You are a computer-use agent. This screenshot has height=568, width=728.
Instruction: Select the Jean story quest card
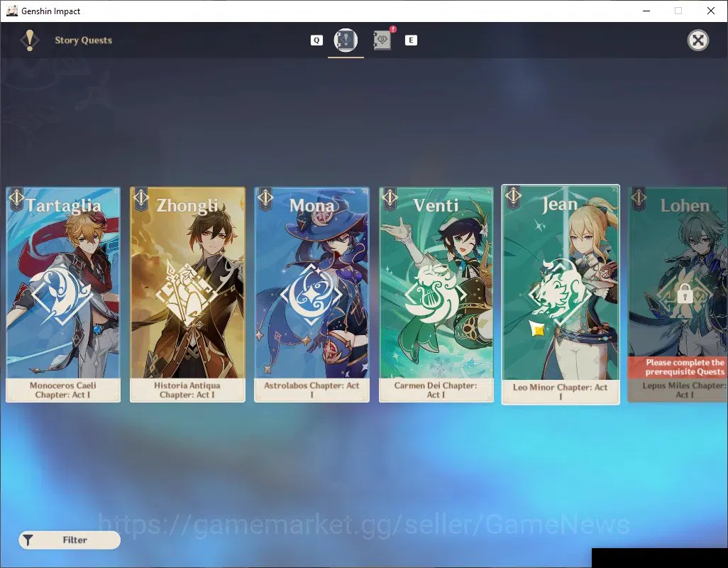click(x=561, y=295)
